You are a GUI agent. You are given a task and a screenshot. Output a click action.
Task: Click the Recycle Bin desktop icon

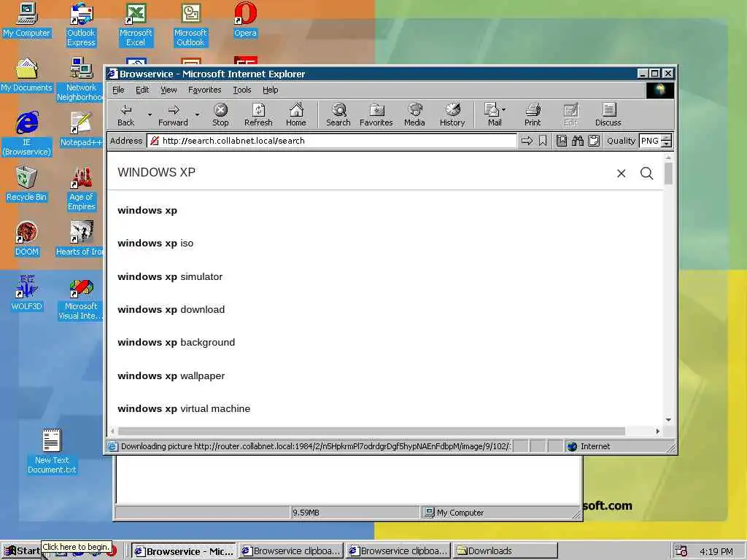click(x=26, y=184)
